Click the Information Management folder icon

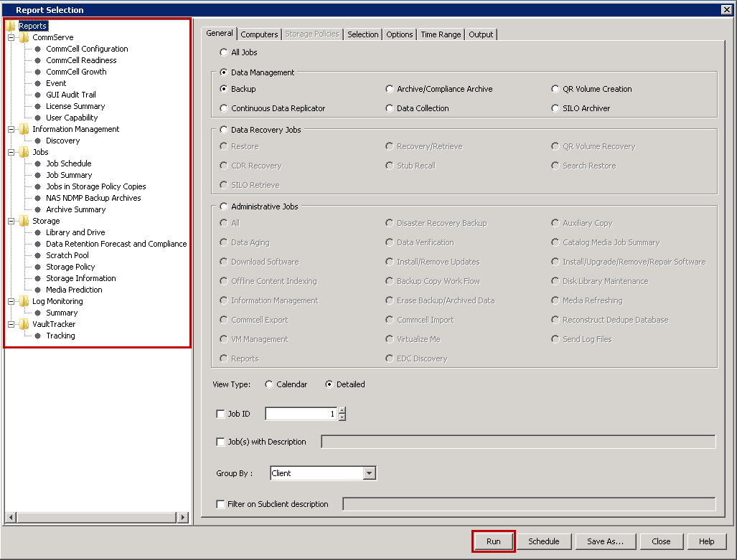pyautogui.click(x=24, y=129)
